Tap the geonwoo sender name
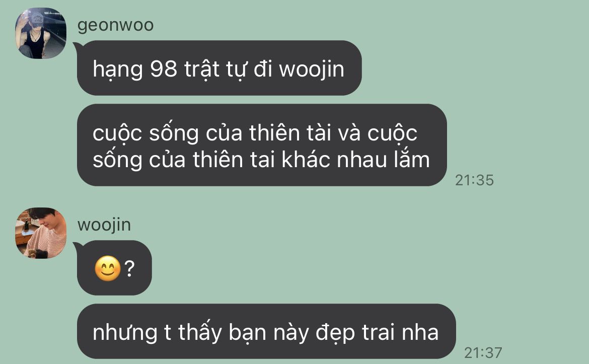This screenshot has height=364, width=589. click(115, 26)
